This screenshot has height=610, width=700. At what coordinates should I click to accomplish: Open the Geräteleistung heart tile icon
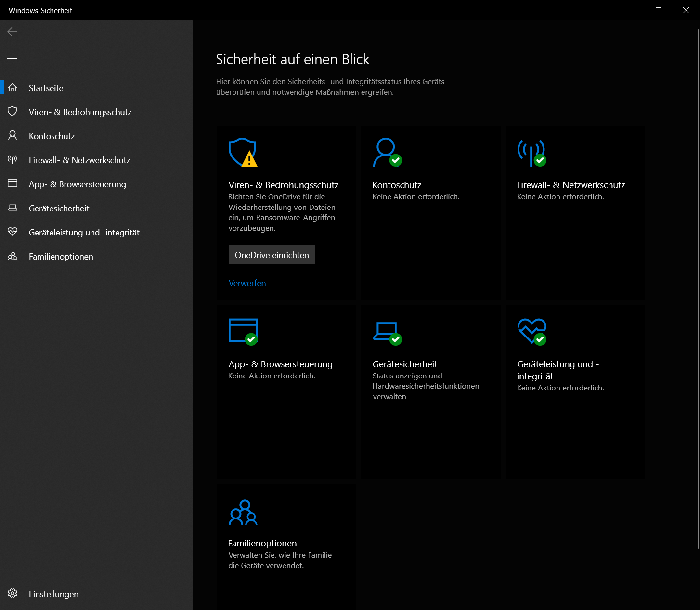coord(531,331)
